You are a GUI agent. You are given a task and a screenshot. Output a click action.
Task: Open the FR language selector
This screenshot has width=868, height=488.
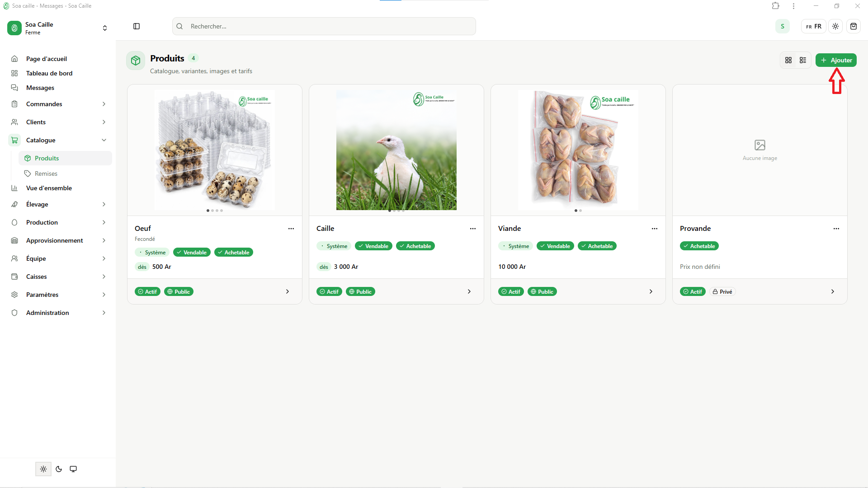tap(814, 26)
